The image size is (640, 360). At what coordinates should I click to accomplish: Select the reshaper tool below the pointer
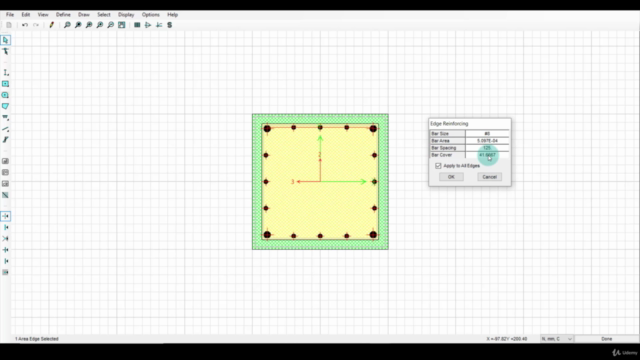(x=5, y=51)
